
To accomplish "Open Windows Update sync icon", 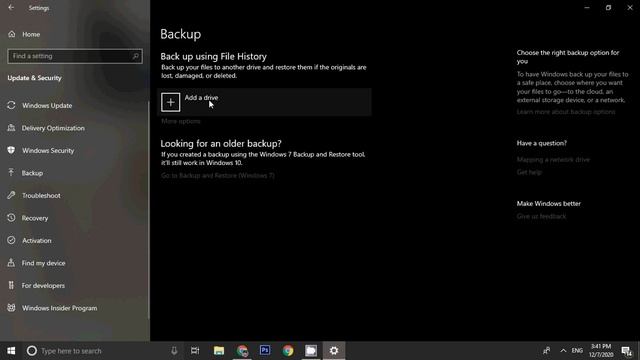I will (x=11, y=105).
